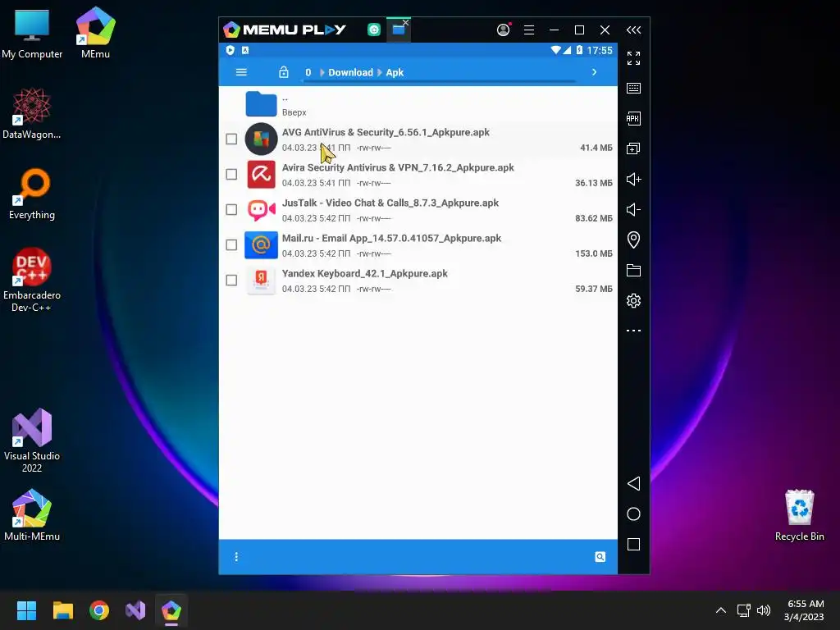The height and width of the screenshot is (630, 840).
Task: Open Yandex Keyboard_42.1_Apkpure.apk file name
Action: (x=365, y=274)
